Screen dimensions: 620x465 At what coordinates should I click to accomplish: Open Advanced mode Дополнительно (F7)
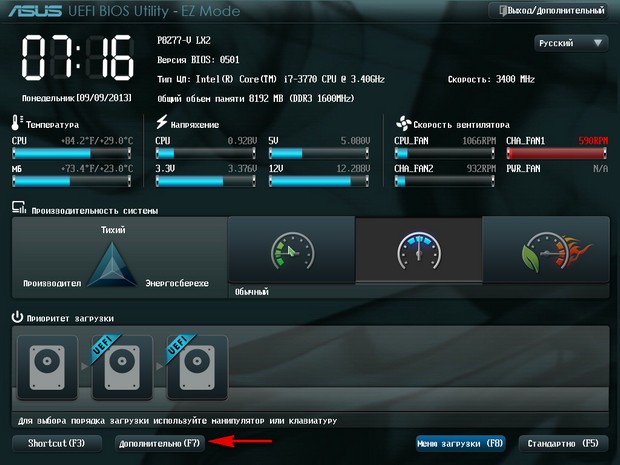[x=160, y=442]
